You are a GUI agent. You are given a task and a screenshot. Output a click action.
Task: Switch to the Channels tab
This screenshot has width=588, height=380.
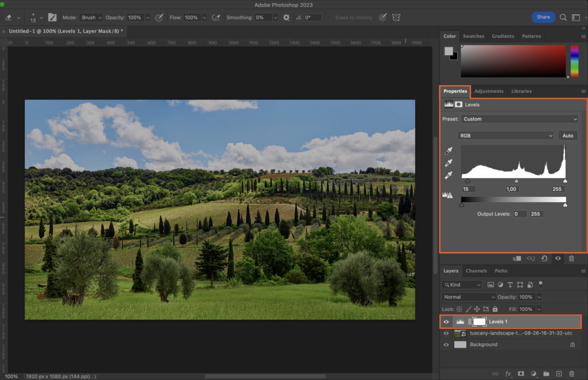tap(477, 270)
